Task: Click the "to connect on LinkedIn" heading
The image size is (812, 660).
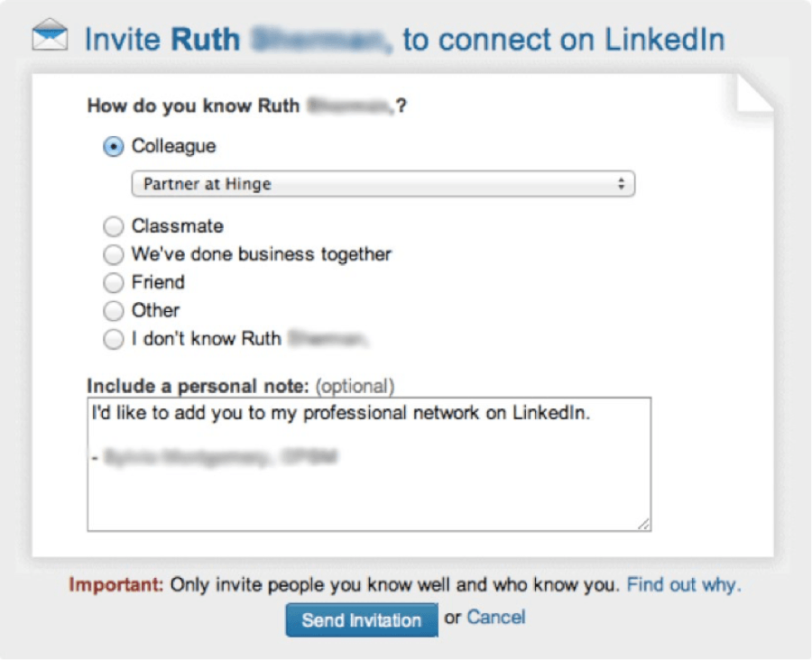Action: (564, 40)
